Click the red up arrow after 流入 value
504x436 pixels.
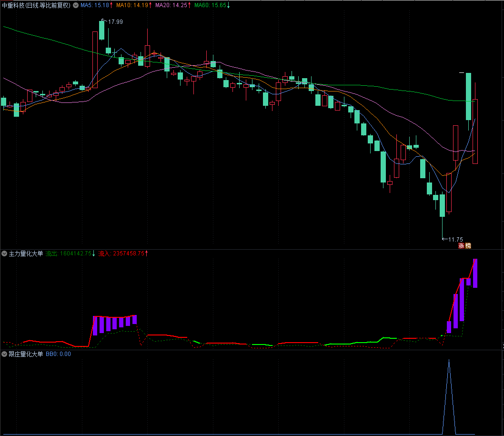coord(147,253)
